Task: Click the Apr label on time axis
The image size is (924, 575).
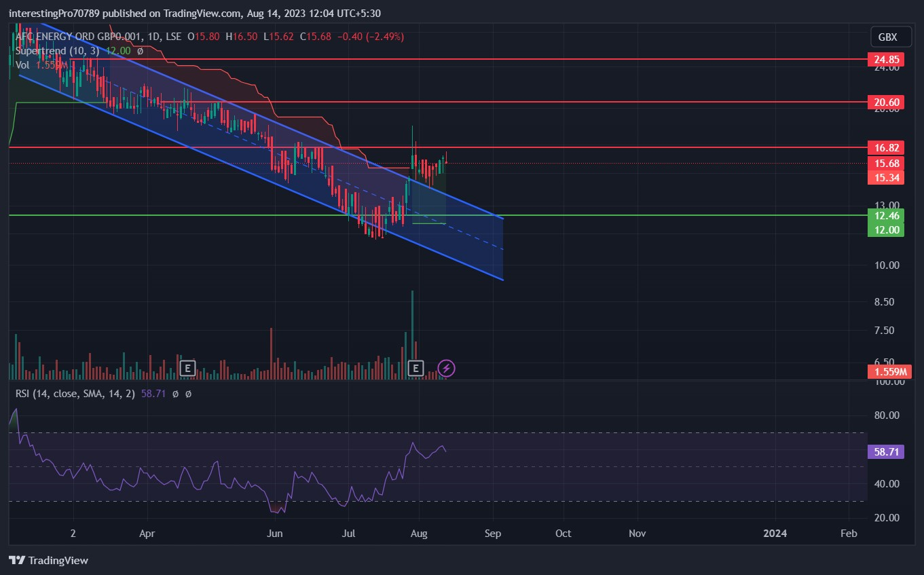Action: coord(147,534)
